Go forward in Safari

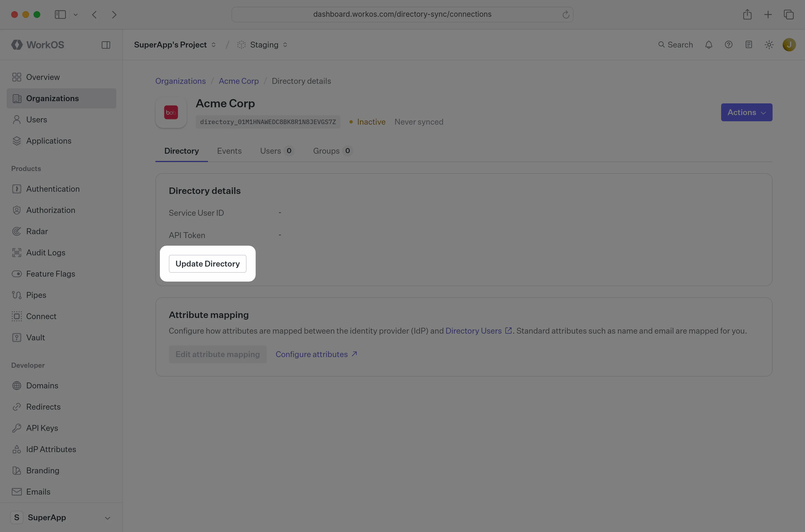tap(114, 15)
